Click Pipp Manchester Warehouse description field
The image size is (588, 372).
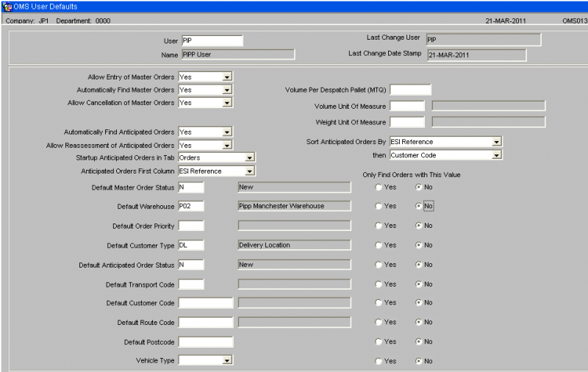295,206
